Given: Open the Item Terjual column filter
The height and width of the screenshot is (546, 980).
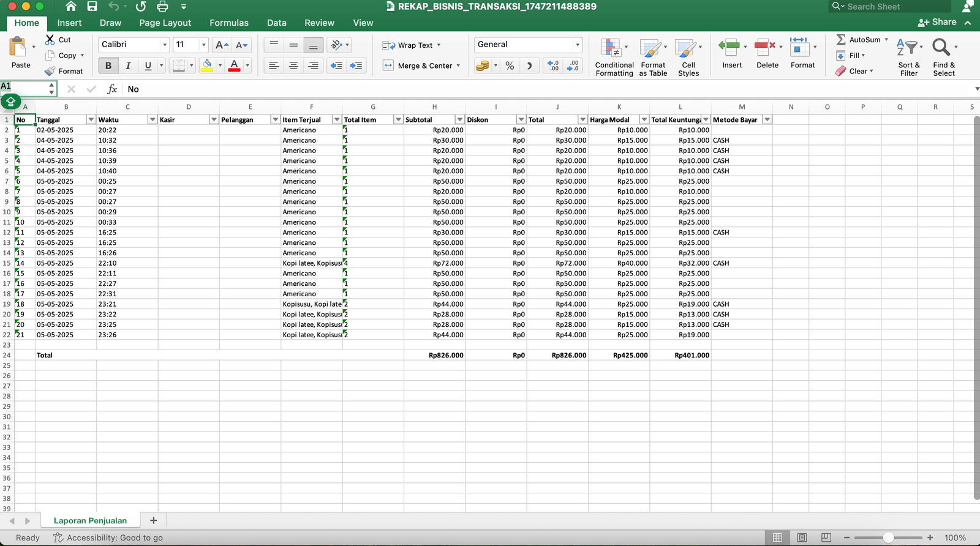Looking at the screenshot, I should tap(336, 119).
